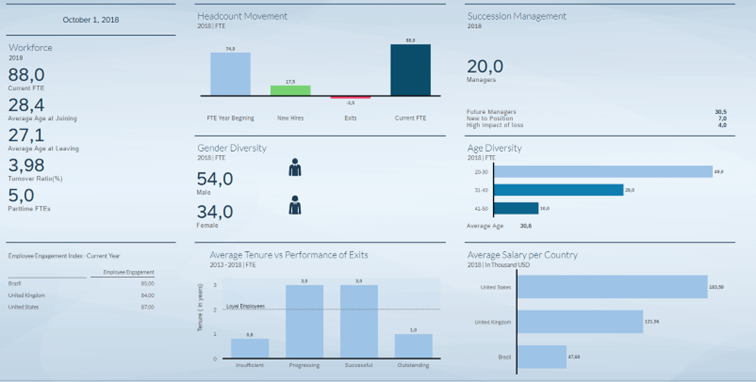This screenshot has height=382, width=756.
Task: Click the 5,0 Parttime FTEs value
Action: click(21, 195)
